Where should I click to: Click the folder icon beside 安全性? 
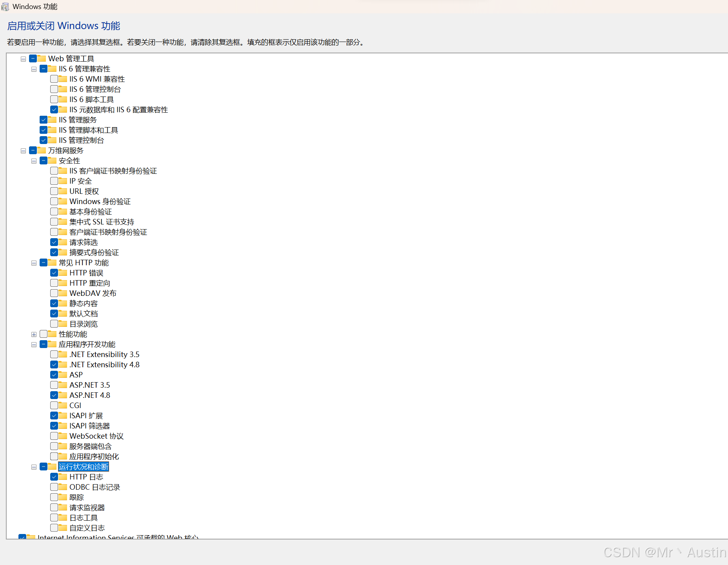coord(53,160)
